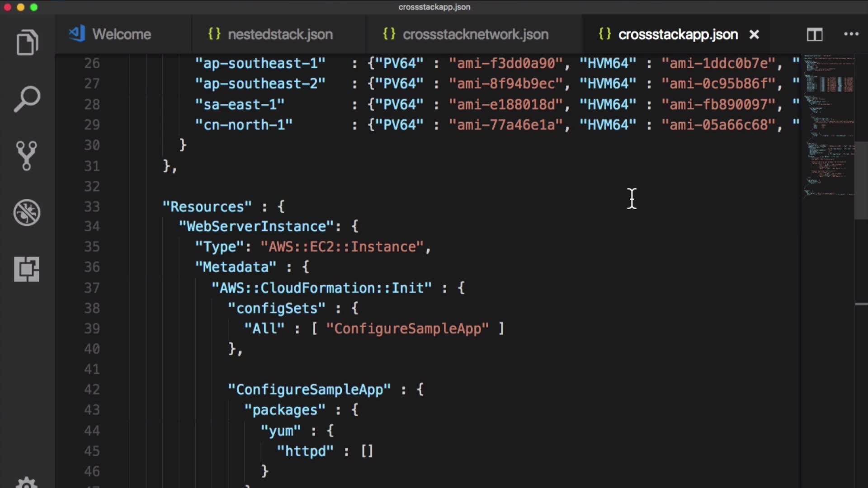Open the Debug bug icon
868x488 pixels.
[27, 212]
